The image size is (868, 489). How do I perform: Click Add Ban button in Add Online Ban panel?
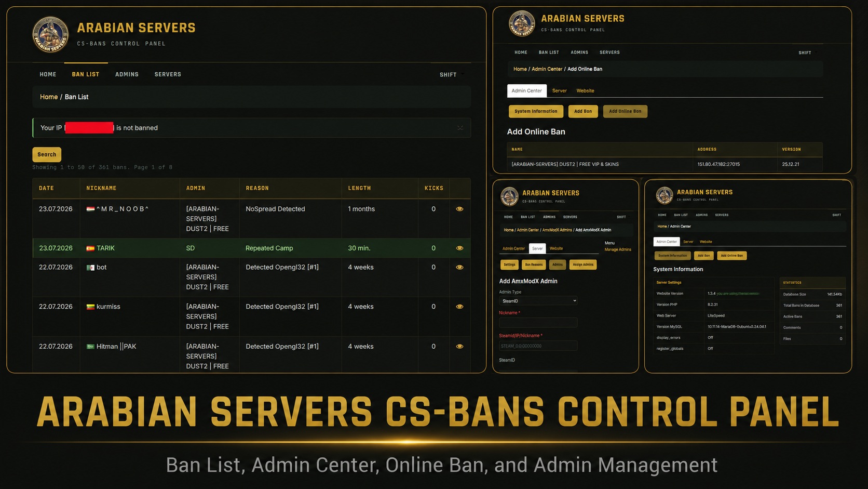click(583, 111)
